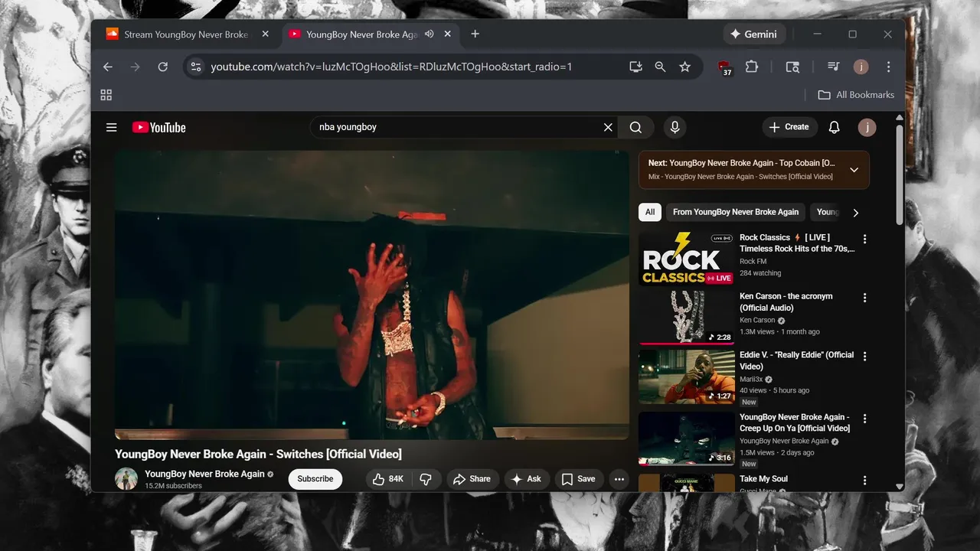Open YouTube notifications bell
Image resolution: width=980 pixels, height=551 pixels.
point(835,127)
